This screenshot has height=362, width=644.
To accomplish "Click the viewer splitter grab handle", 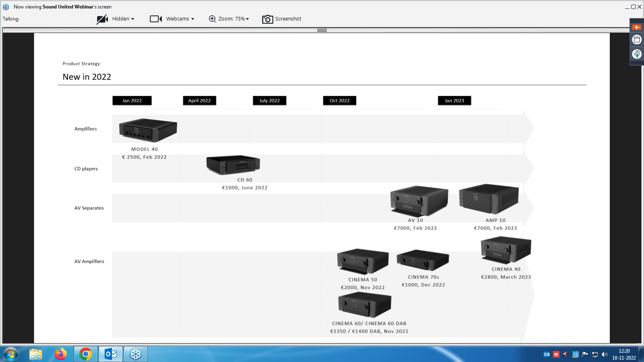I will pyautogui.click(x=322, y=30).
